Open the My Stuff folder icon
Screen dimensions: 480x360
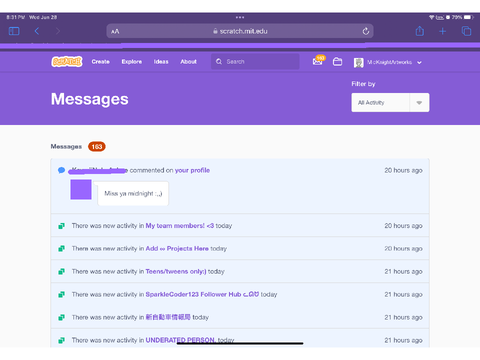click(x=337, y=62)
